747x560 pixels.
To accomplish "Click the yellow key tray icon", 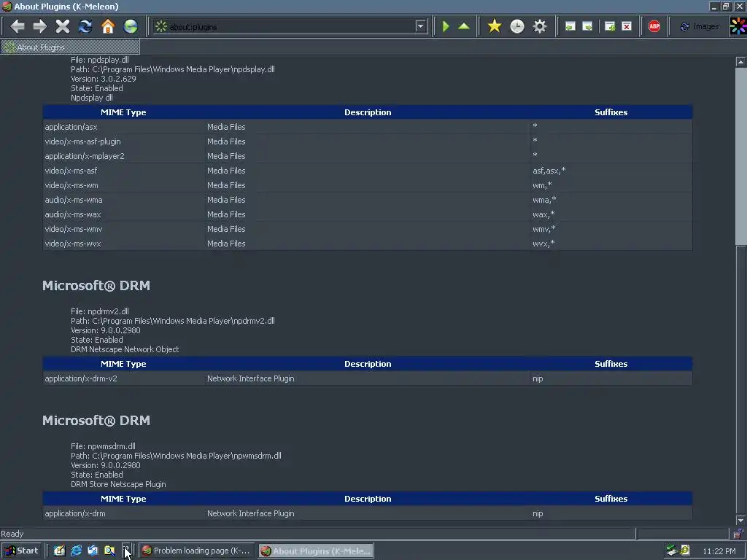I will point(685,551).
